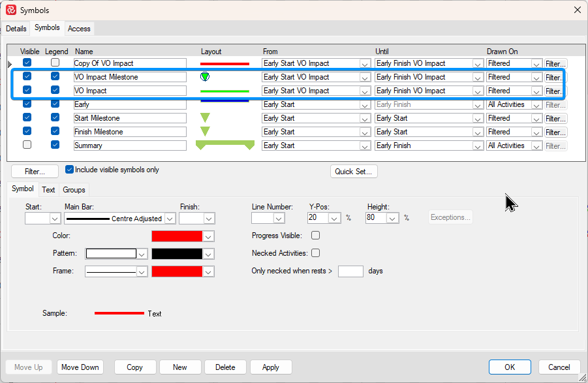Click the Start Milestone triangle layout symbol
588x383 pixels.
click(205, 118)
